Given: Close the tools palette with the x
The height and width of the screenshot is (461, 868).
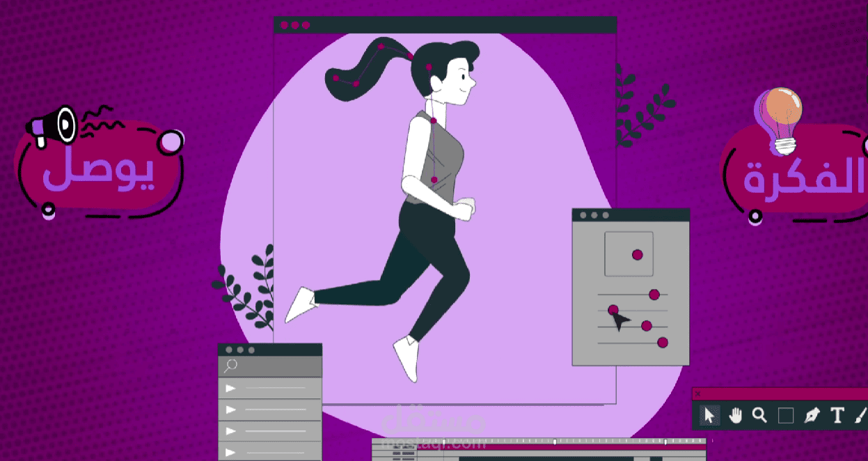Looking at the screenshot, I should [x=698, y=393].
